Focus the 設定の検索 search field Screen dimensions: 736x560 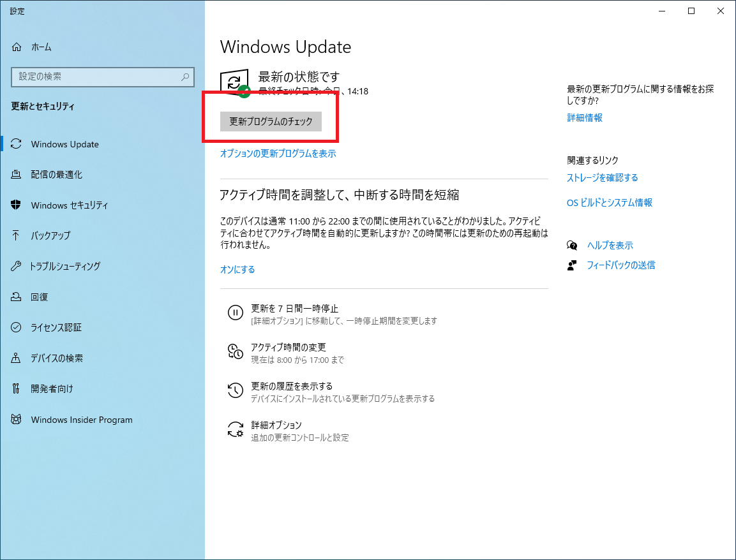tap(102, 77)
